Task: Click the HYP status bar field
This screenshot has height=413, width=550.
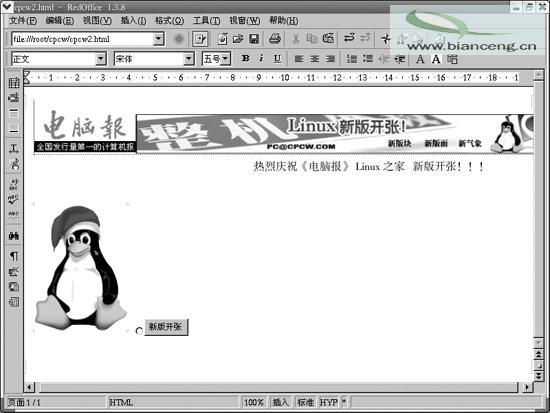Action: coord(329,402)
